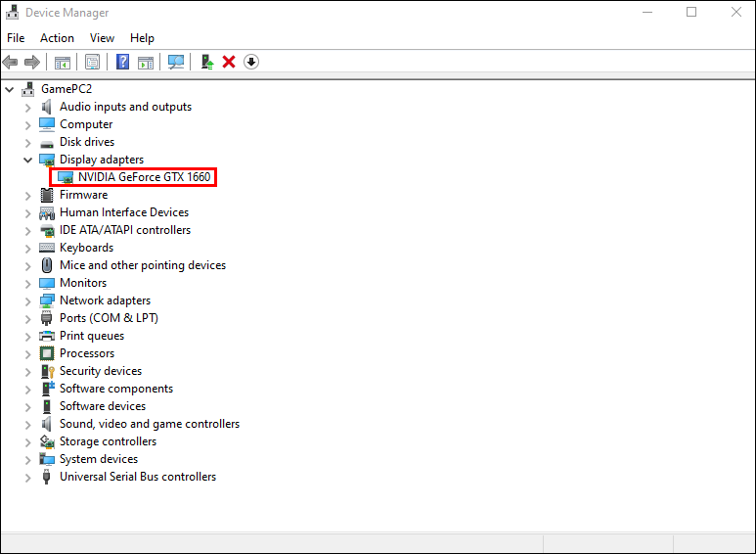Click the Keyboards icon

(47, 248)
